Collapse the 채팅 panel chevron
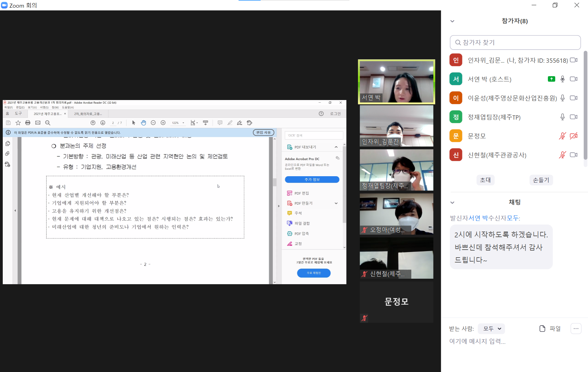Screen dimensions: 588x372 click(452, 203)
